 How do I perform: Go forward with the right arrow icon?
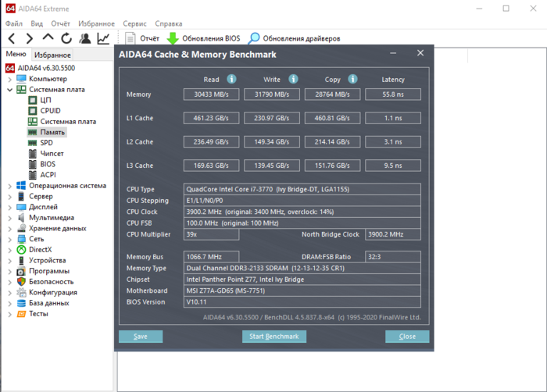click(30, 38)
